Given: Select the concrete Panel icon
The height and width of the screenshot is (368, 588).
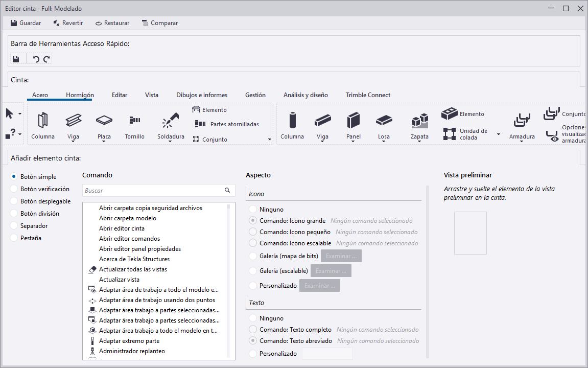Looking at the screenshot, I should (x=354, y=121).
